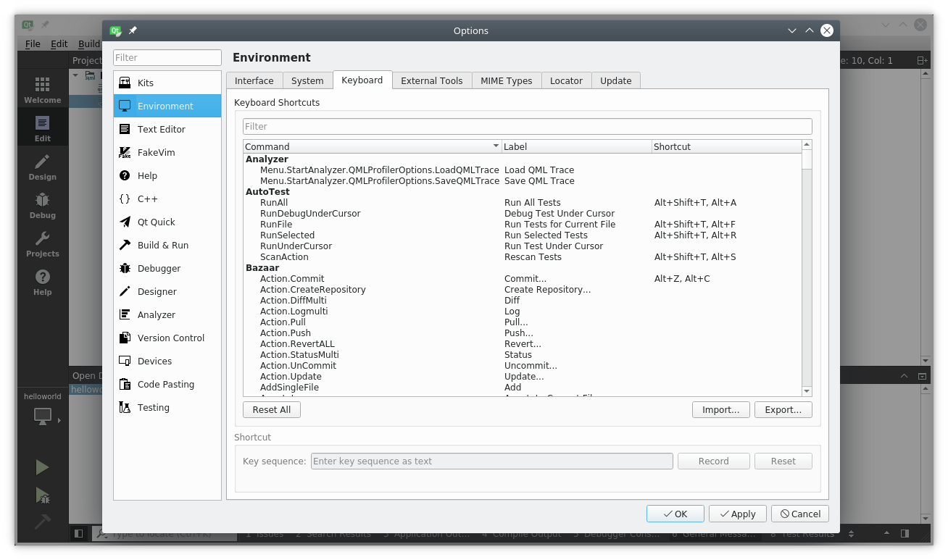
Task: Switch to the MIME Types tab
Action: coord(506,80)
